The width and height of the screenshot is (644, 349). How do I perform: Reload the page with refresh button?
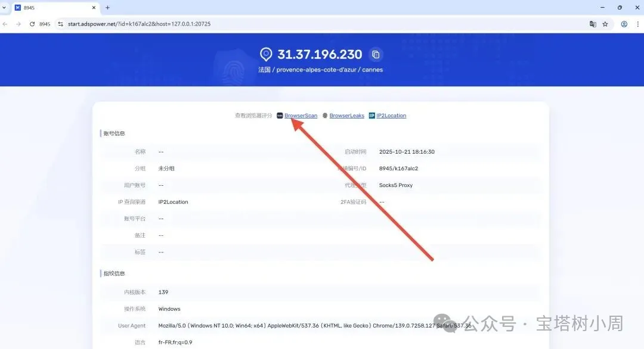(32, 24)
